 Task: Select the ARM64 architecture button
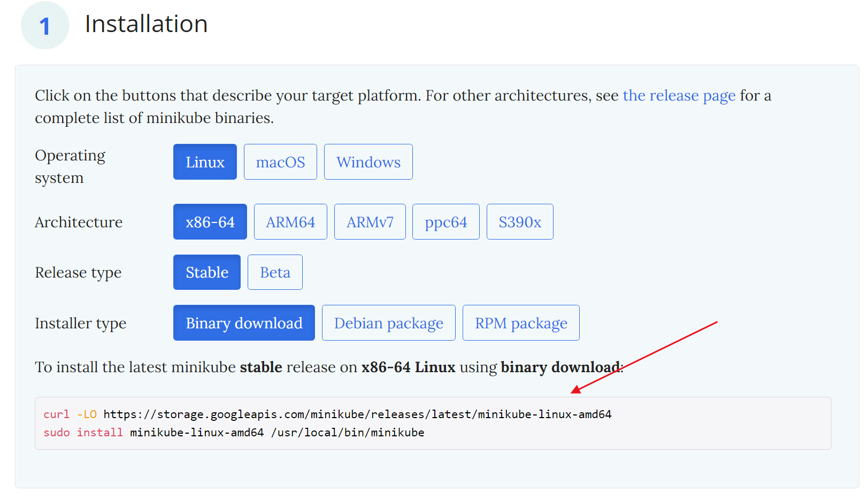tap(290, 221)
